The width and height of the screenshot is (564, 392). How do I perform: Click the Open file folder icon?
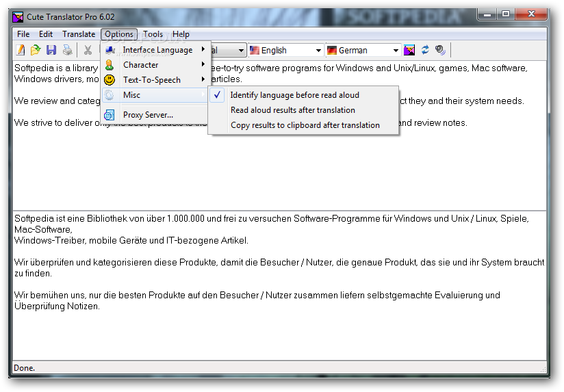pos(36,50)
